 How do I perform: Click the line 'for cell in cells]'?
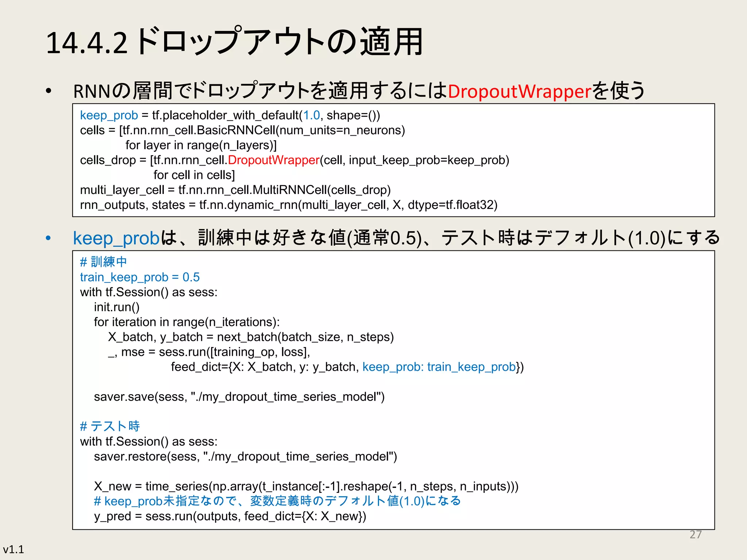(x=194, y=175)
